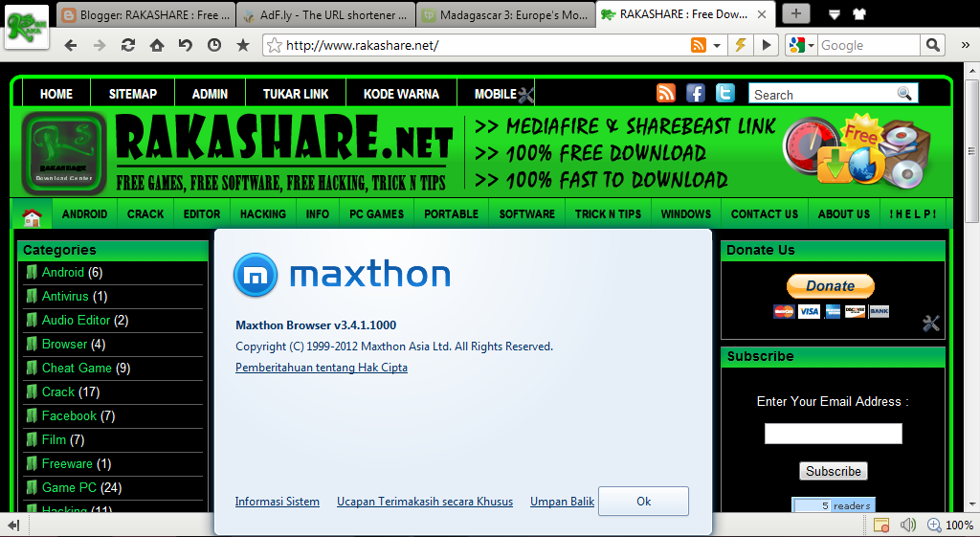Open the HACKING category tab
Image resolution: width=980 pixels, height=537 pixels.
pyautogui.click(x=262, y=213)
